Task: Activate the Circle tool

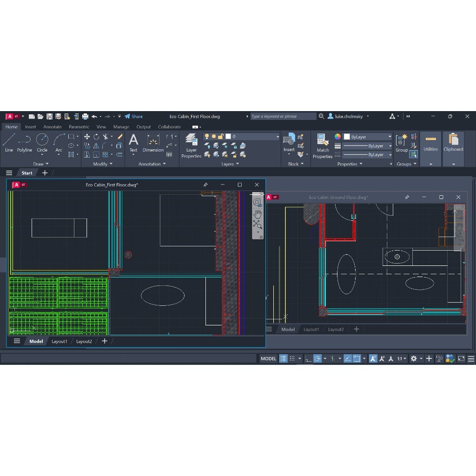Action: (x=42, y=143)
